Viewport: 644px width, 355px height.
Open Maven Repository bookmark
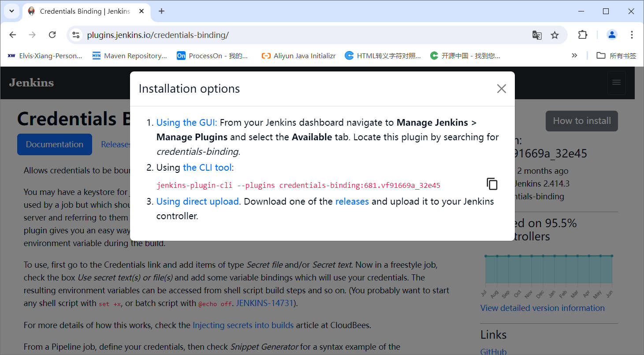pos(130,56)
